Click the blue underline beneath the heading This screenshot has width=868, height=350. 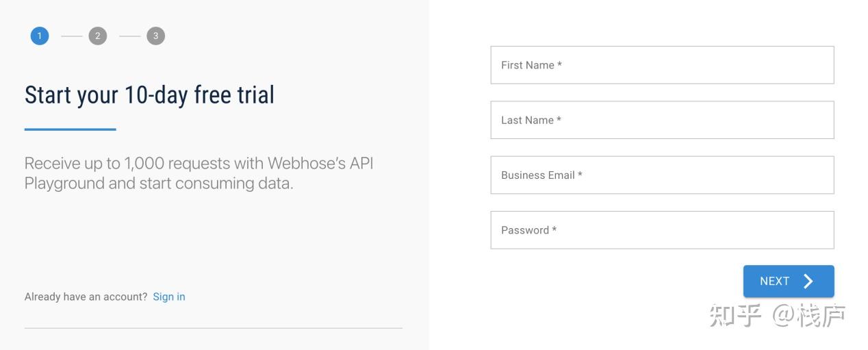point(70,129)
